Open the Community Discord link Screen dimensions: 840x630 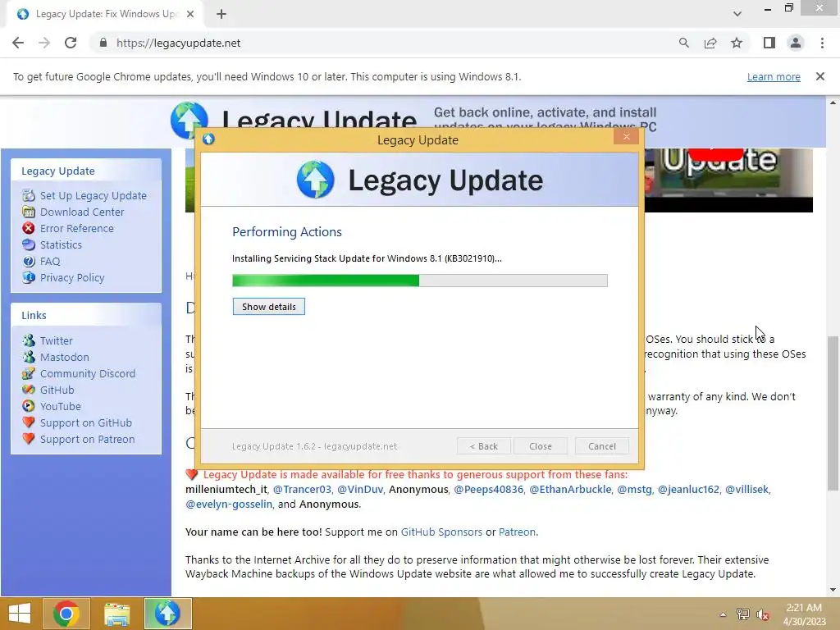[88, 373]
